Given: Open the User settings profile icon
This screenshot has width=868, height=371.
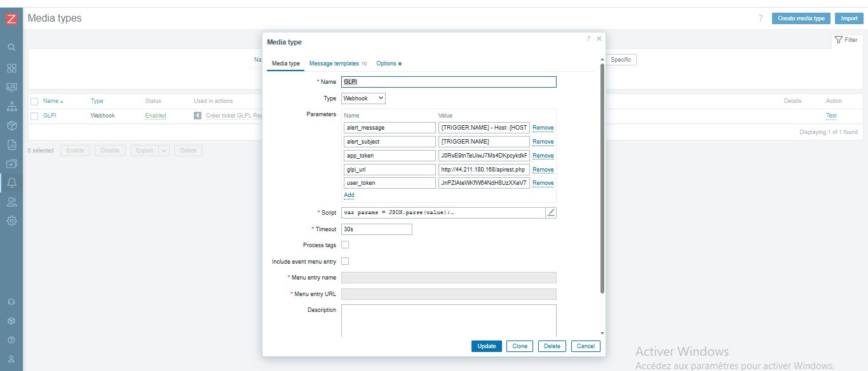Looking at the screenshot, I should 11,360.
